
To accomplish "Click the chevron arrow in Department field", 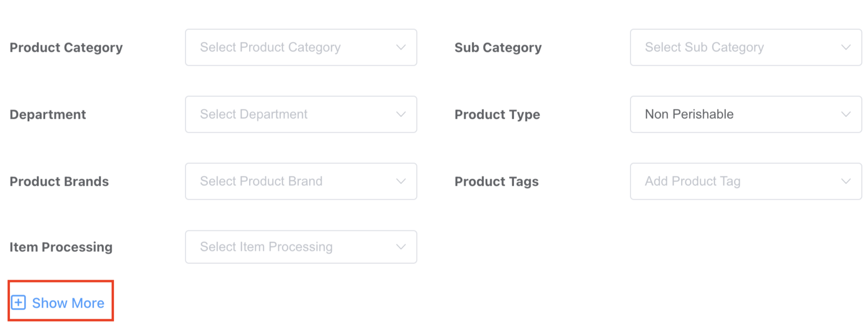I will pos(401,114).
